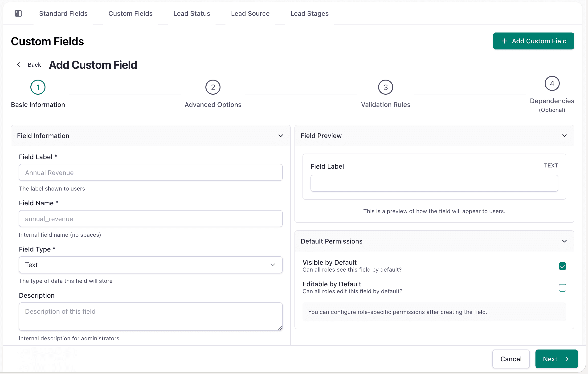Collapse the Field Information section
Screen dimensions: 588x374
[x=281, y=136]
